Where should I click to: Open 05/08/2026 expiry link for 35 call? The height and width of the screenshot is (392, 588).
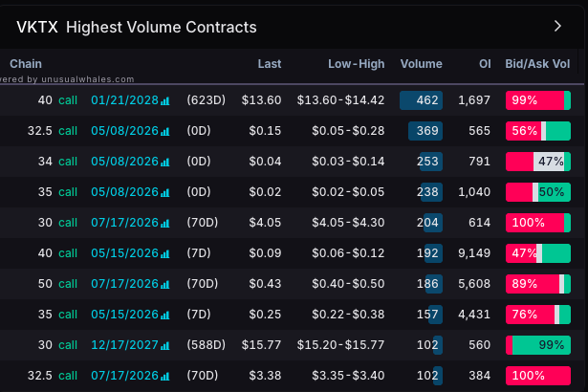click(124, 191)
